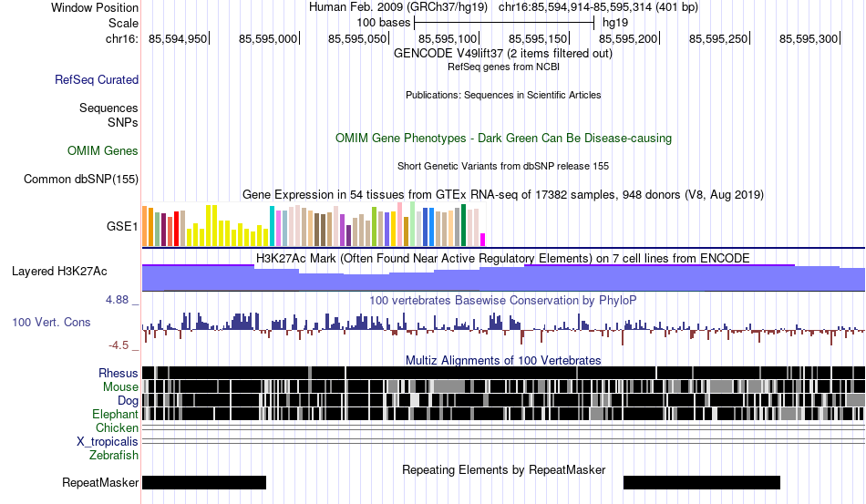Select the Zebrafish species label
Image resolution: width=866 pixels, height=504 pixels.
point(114,456)
